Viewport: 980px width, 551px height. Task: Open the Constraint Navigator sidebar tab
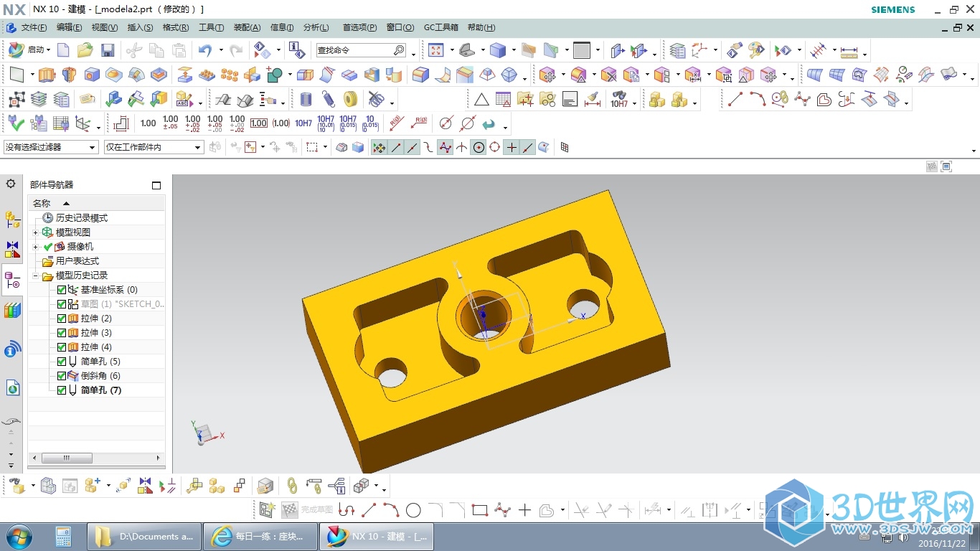(12, 250)
